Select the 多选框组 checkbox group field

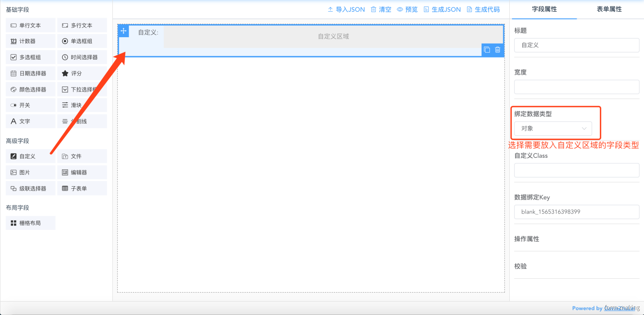coord(30,57)
